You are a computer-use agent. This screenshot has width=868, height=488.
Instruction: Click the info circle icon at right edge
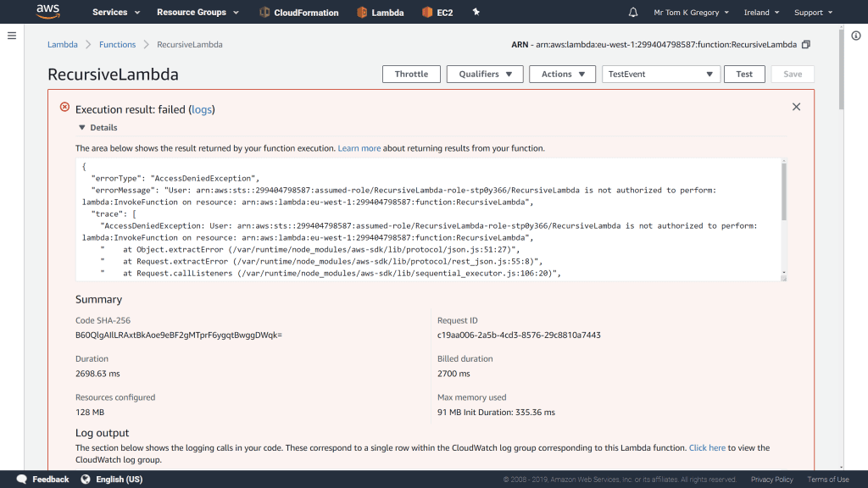coord(854,36)
